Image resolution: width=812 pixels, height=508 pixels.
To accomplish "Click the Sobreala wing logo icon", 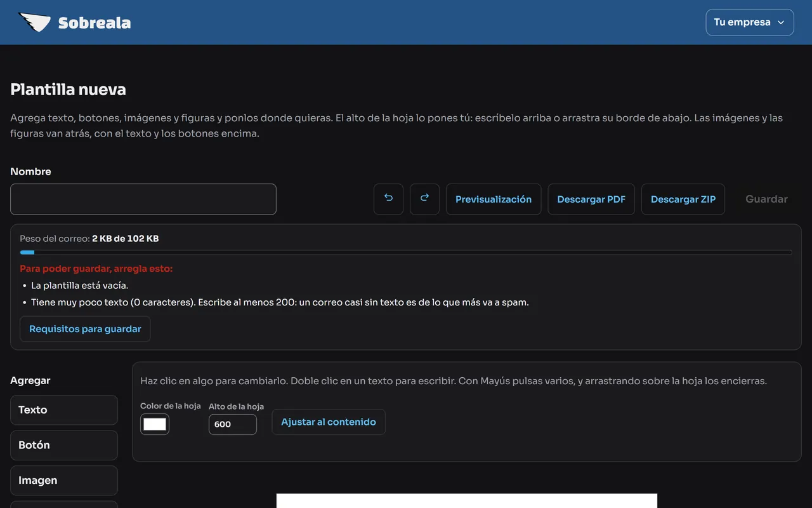I will [x=34, y=23].
